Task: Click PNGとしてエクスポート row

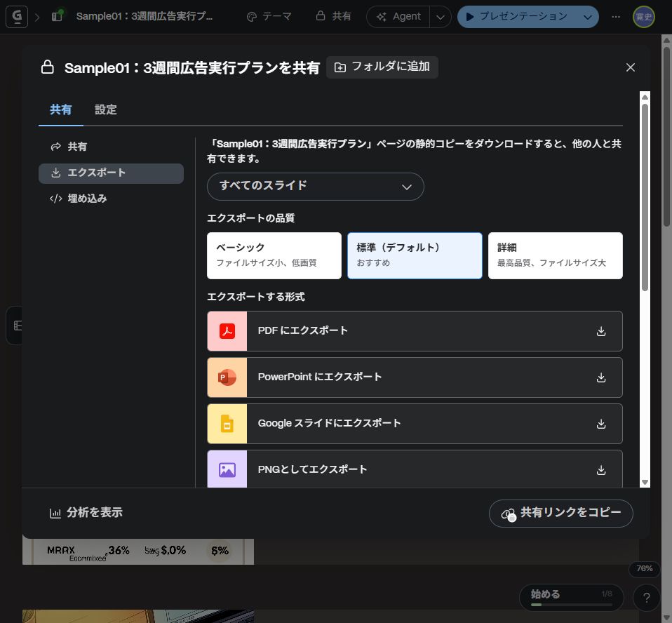Action: 415,469
